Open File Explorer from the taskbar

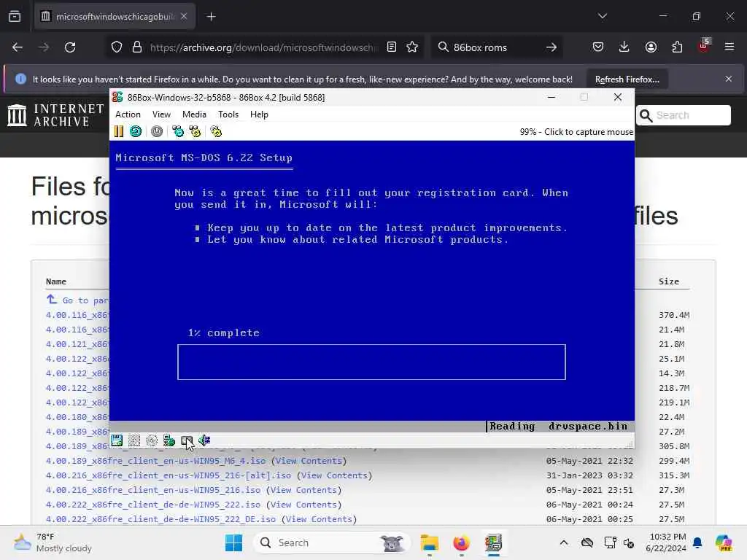click(429, 542)
